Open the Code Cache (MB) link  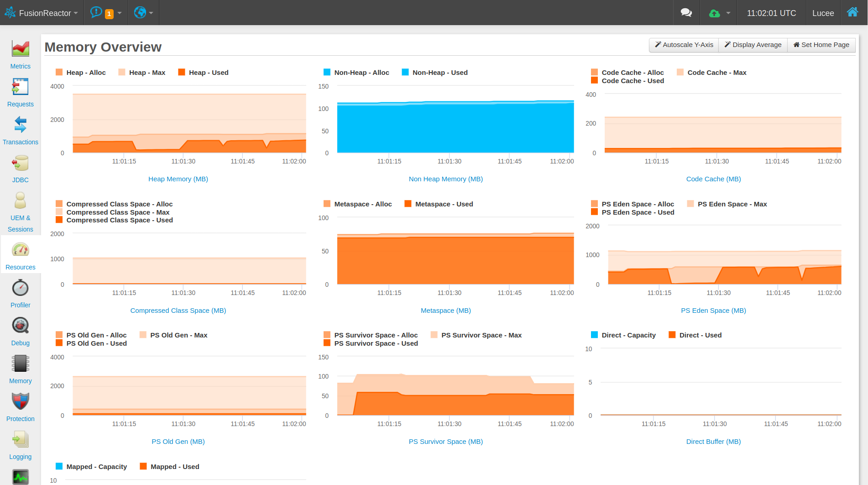714,179
